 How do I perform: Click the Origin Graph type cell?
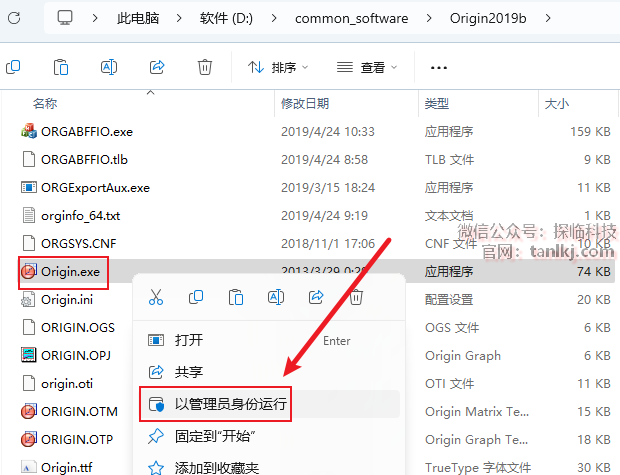coord(463,356)
